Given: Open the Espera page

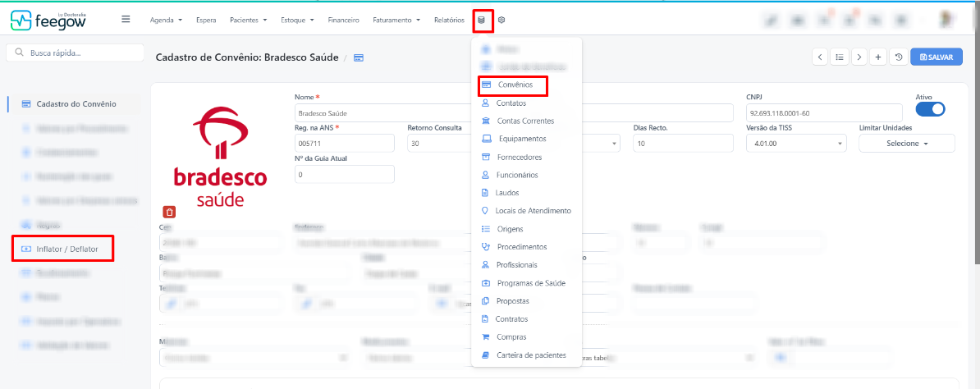Looking at the screenshot, I should click(x=206, y=20).
